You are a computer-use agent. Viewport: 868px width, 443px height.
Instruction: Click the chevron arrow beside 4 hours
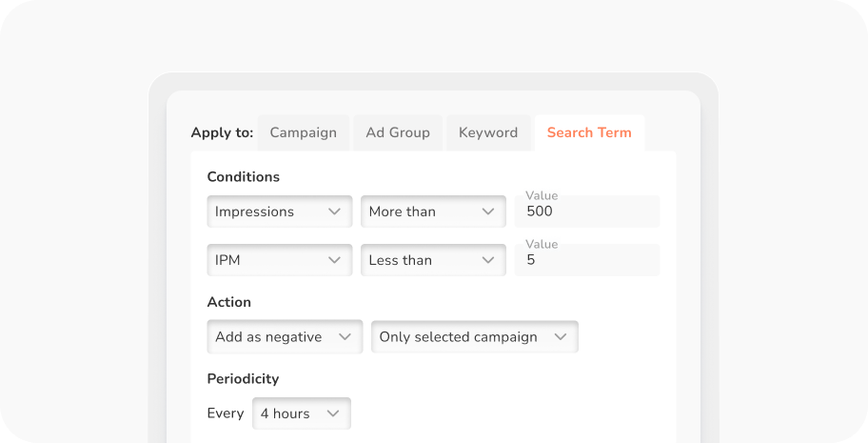point(333,413)
